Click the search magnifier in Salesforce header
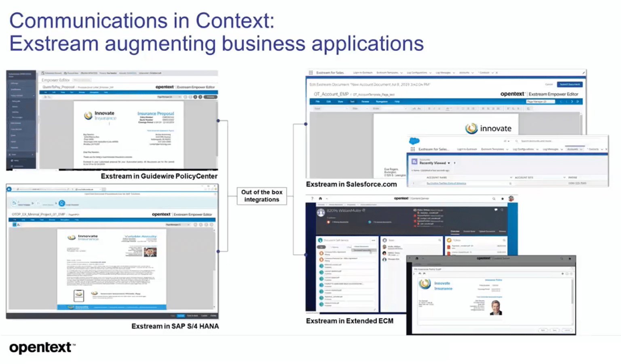This screenshot has width=621, height=364. click(517, 141)
